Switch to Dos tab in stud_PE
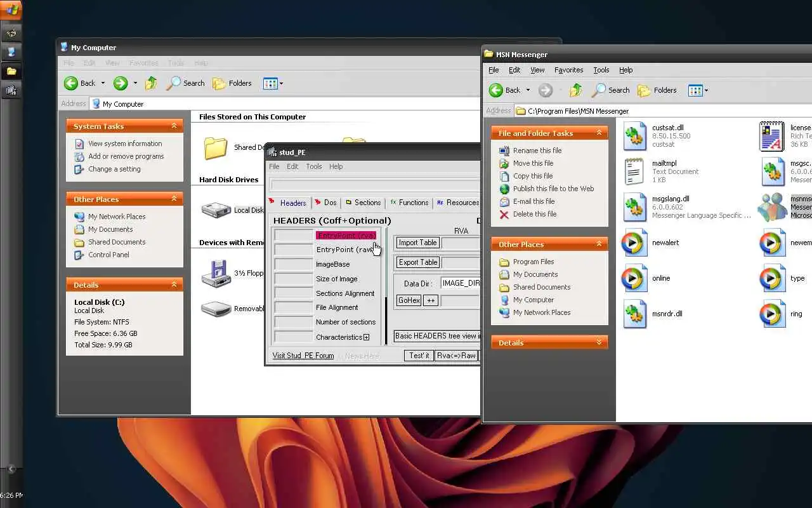 (x=325, y=203)
